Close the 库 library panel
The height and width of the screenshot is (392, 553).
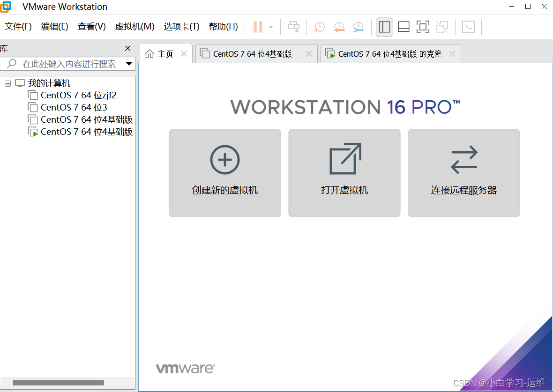click(127, 48)
